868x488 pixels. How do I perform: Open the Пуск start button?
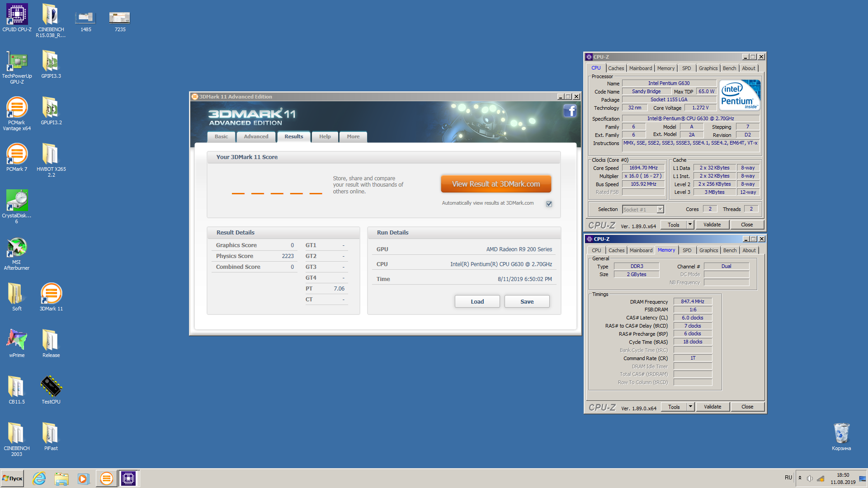[12, 479]
